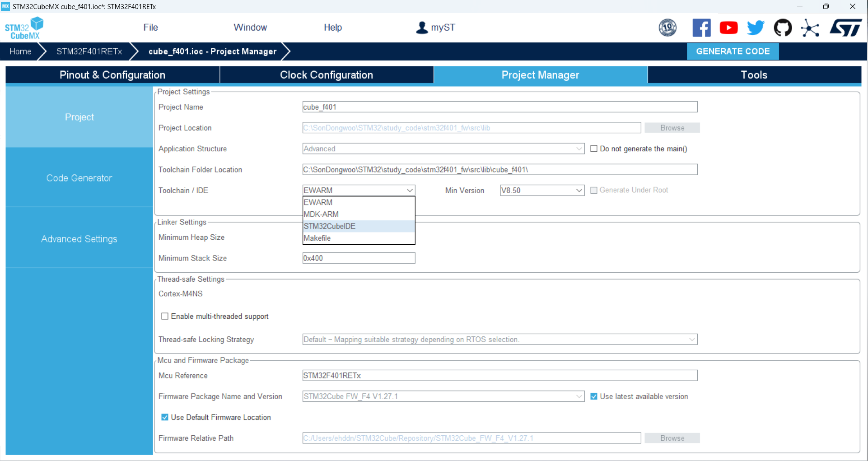Click the Firmware Relative Path field
Screen dimensions: 868x461
471,438
